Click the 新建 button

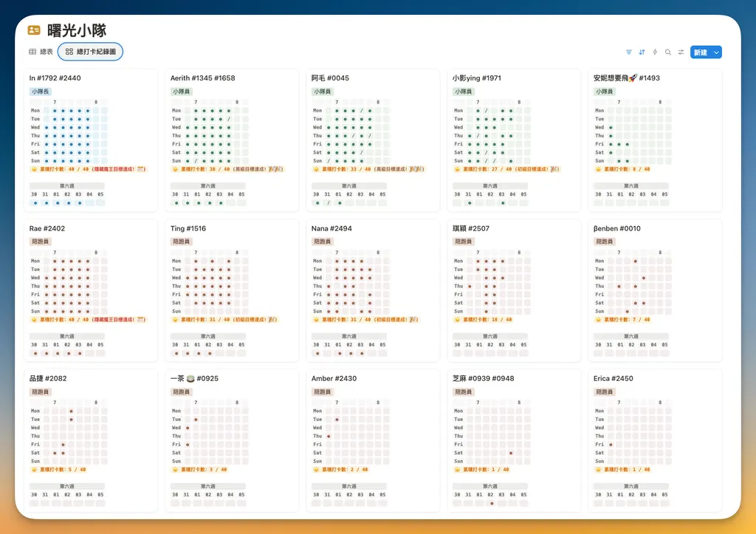click(701, 52)
